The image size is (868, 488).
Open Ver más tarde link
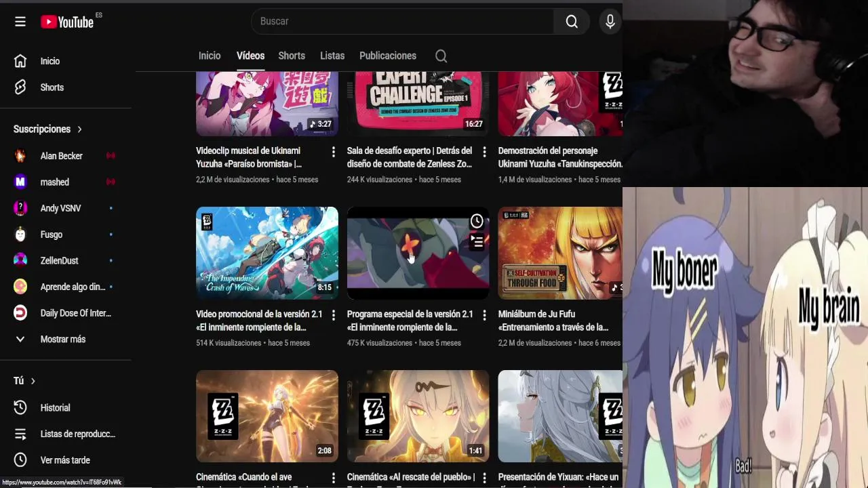point(65,460)
